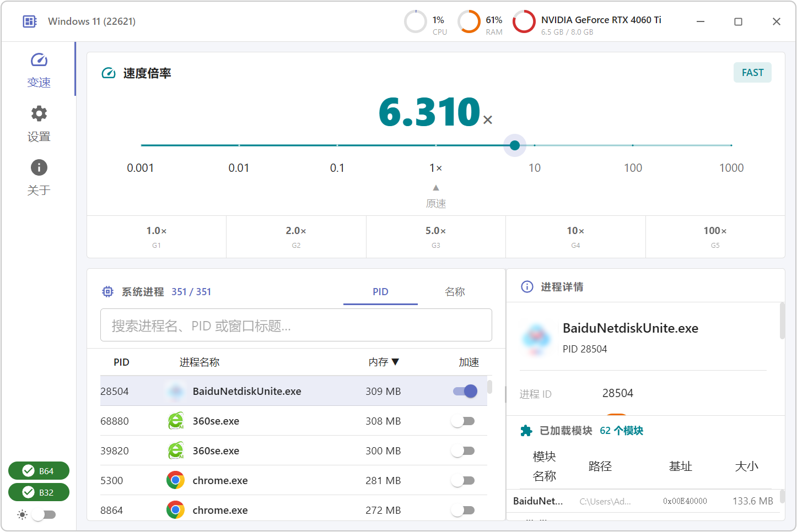797x532 pixels.
Task: Click the 0x00E40000 base address cell
Action: (685, 501)
